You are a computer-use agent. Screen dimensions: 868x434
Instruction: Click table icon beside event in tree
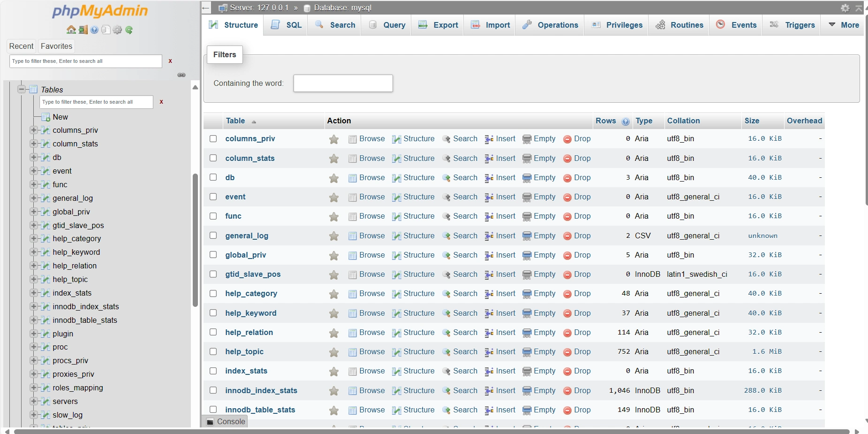45,171
